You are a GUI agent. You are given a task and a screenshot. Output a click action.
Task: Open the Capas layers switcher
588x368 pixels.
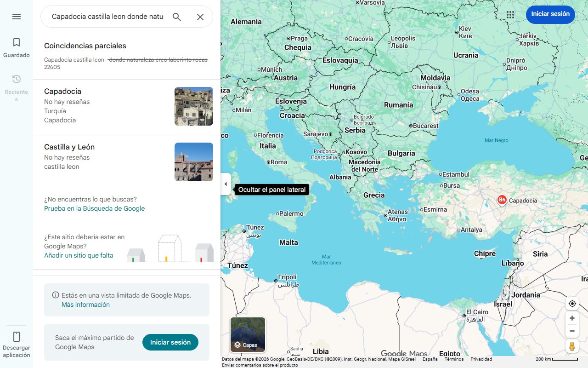click(x=248, y=334)
